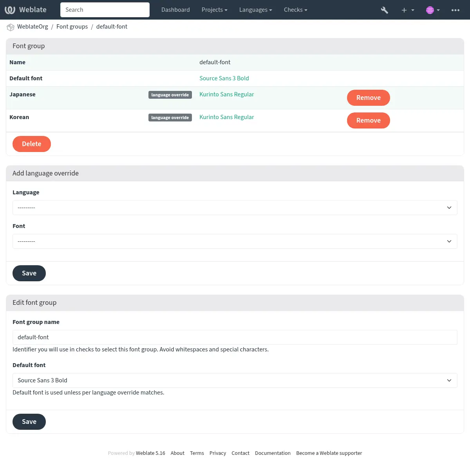470x476 pixels.
Task: Remove the Japanese language override
Action: tap(368, 98)
